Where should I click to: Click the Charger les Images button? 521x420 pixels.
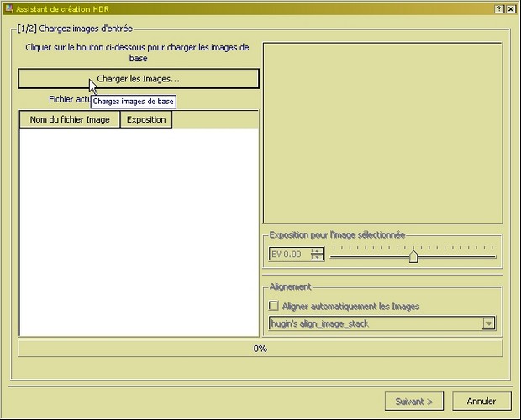click(138, 79)
